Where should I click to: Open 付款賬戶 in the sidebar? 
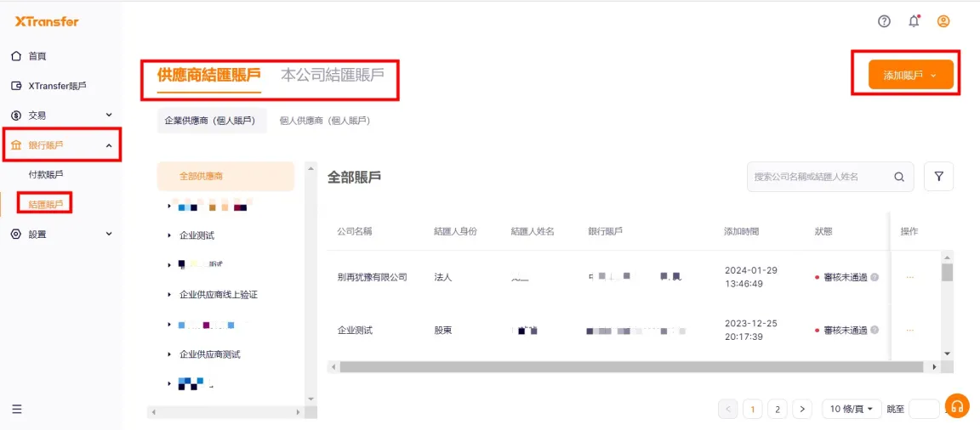click(46, 174)
